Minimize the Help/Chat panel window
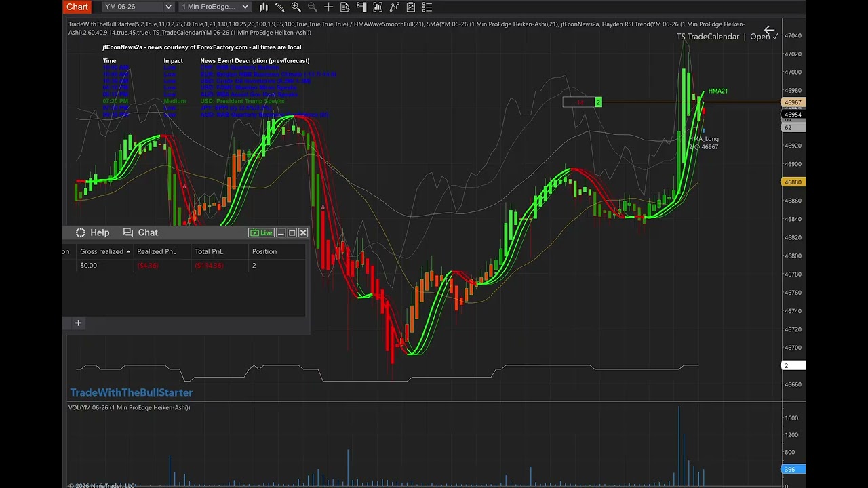The width and height of the screenshot is (868, 488). 281,232
